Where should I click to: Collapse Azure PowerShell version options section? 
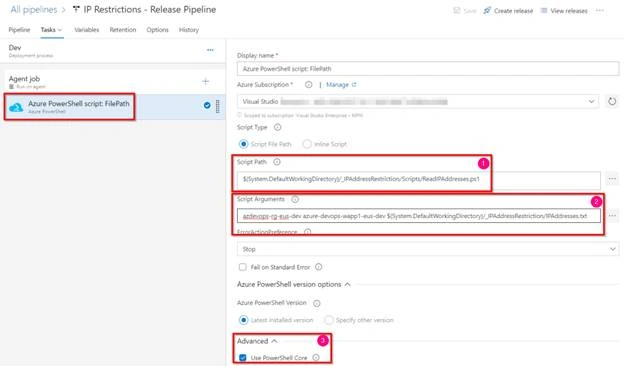pos(347,284)
